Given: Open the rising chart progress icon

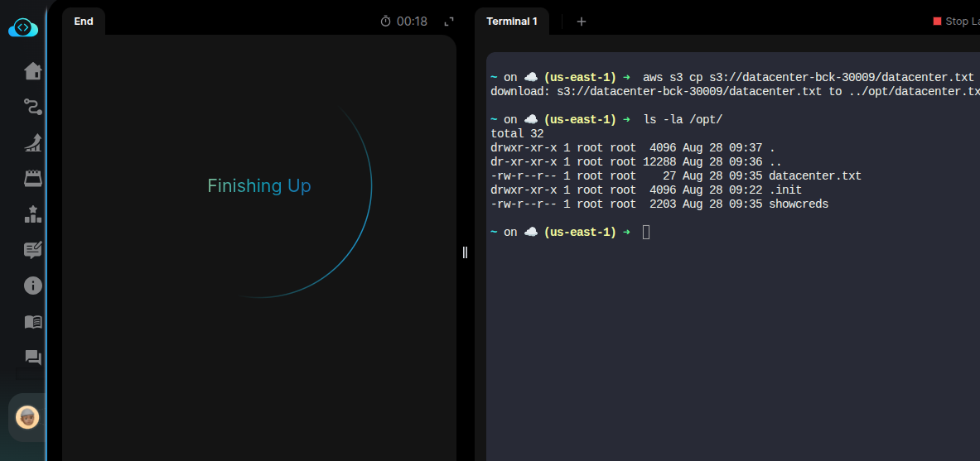Looking at the screenshot, I should pos(32,142).
